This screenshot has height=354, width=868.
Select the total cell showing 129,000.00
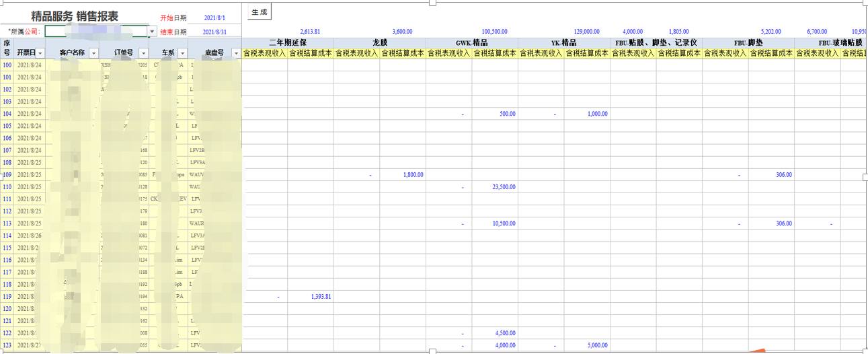pyautogui.click(x=586, y=32)
